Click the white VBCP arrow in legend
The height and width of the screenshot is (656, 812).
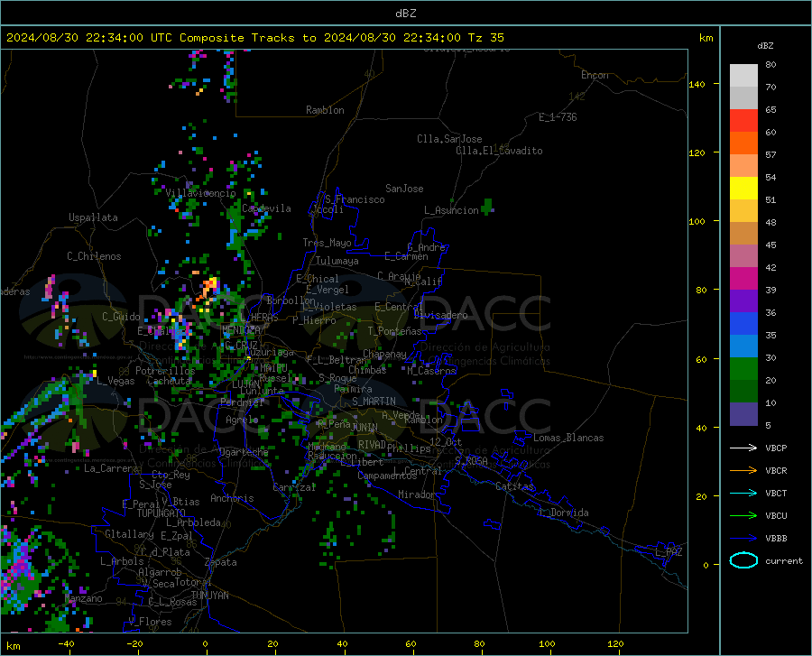(x=743, y=448)
